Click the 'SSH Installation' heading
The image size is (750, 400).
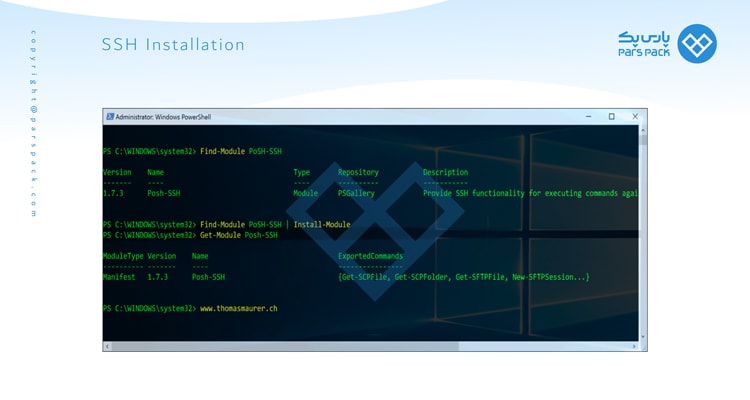pos(173,44)
